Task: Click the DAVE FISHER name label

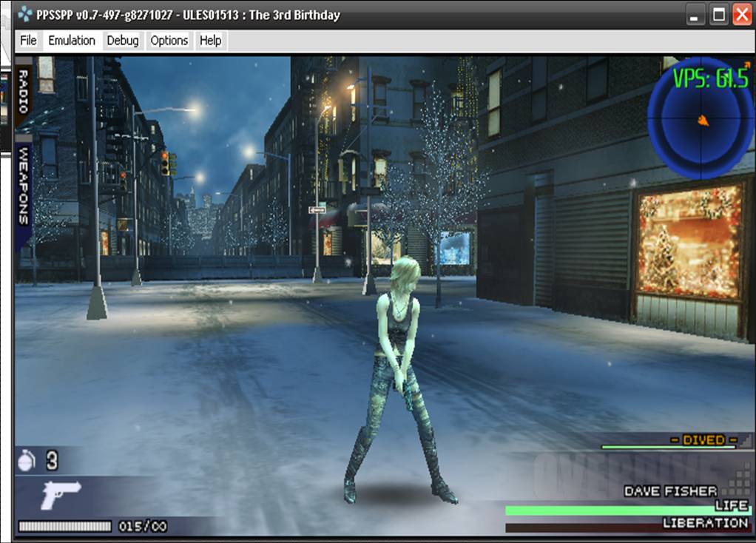Action: [x=670, y=491]
